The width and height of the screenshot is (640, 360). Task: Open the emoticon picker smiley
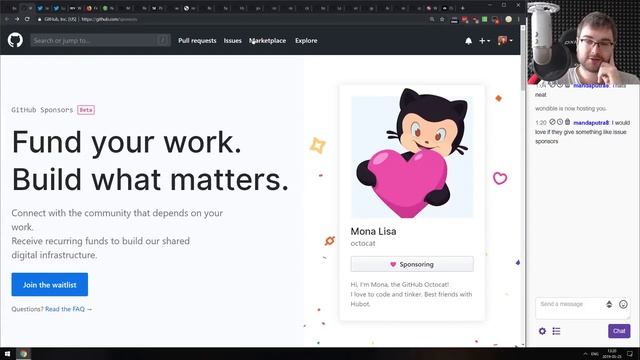click(623, 304)
